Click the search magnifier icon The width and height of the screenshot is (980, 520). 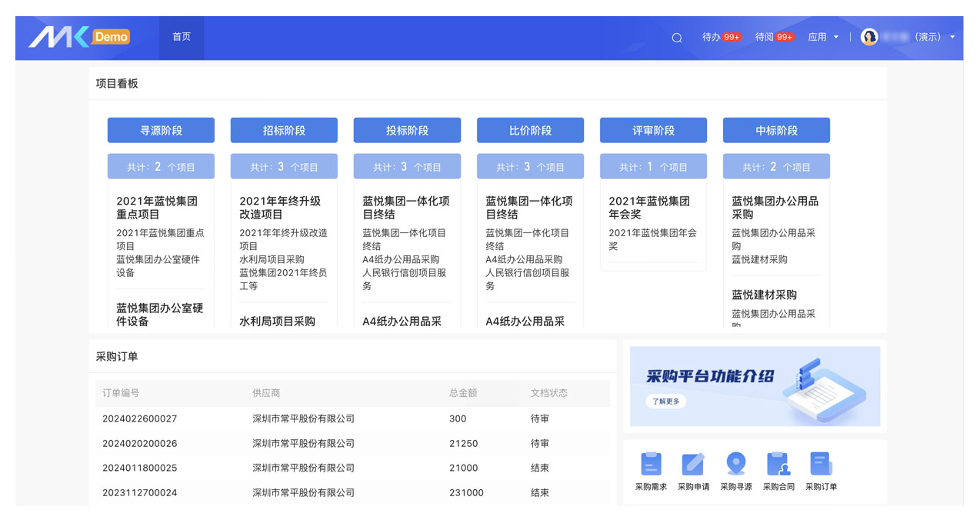[x=677, y=38]
